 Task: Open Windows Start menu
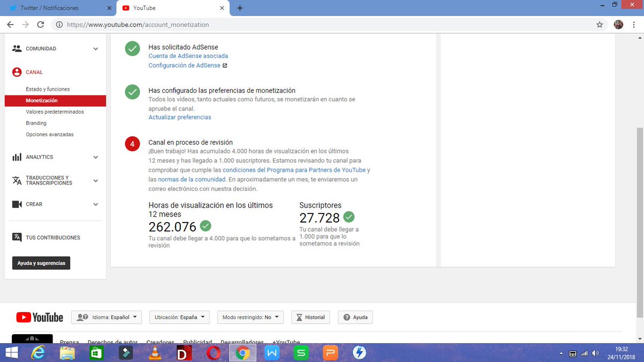pyautogui.click(x=11, y=353)
